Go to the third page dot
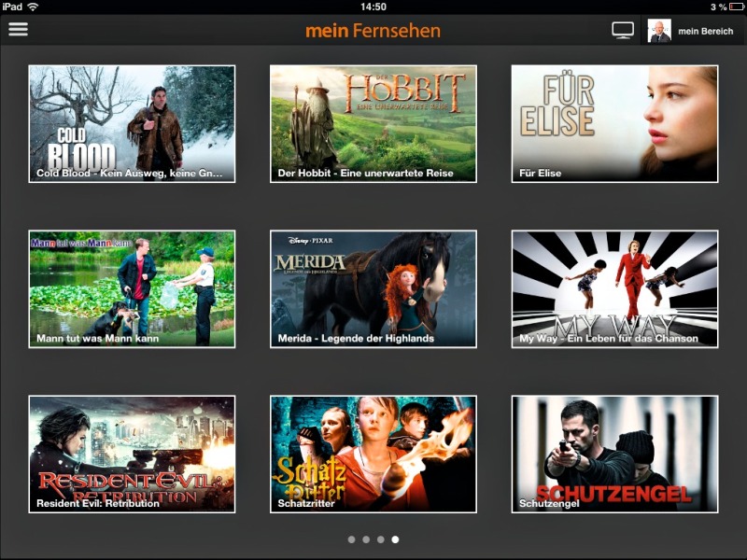747x560 pixels. (x=381, y=539)
